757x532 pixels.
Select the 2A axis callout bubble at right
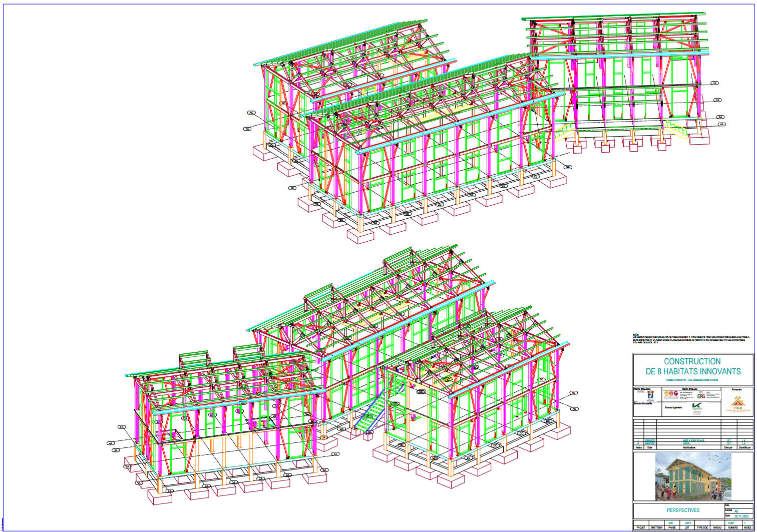coord(718,100)
